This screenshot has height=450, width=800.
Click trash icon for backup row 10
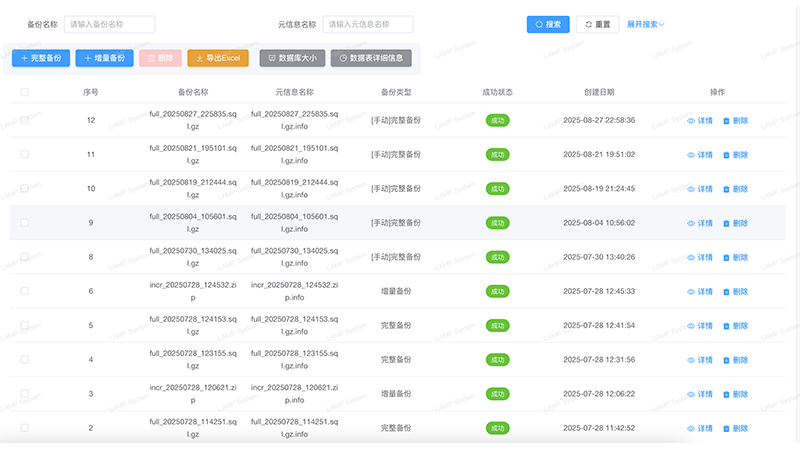[x=726, y=189]
